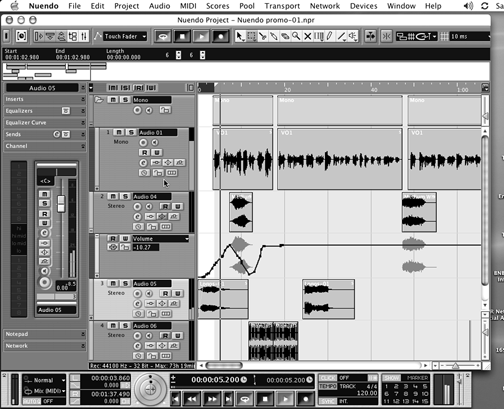Click the macOS volume icon in menu bar
This screenshot has width=504, height=409.
point(468,6)
